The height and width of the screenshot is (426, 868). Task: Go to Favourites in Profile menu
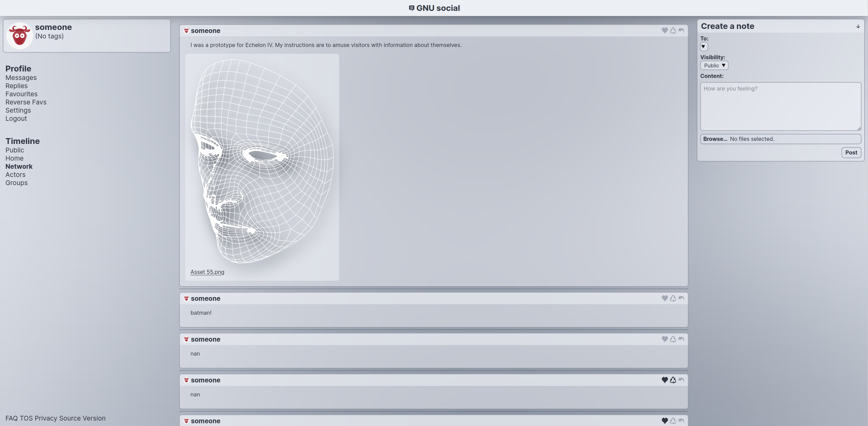(21, 94)
